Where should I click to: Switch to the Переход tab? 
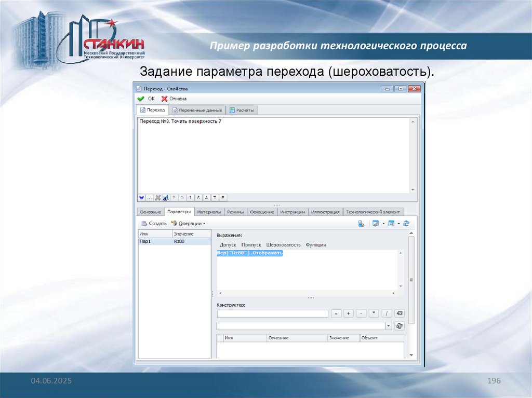click(x=152, y=110)
